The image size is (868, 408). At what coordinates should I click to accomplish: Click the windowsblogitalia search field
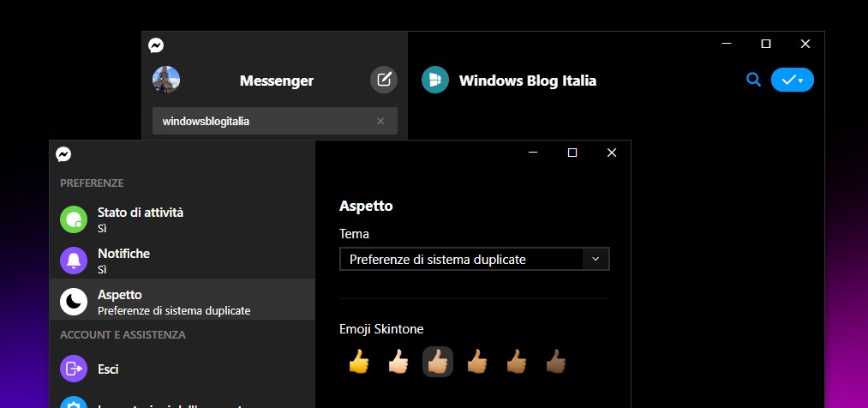coord(275,121)
